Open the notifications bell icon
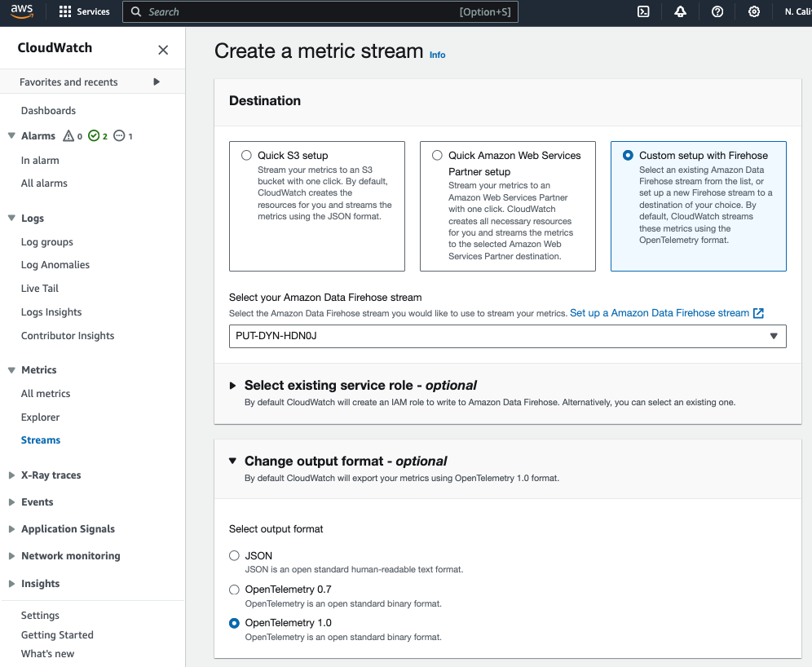This screenshot has width=812, height=667. 681,12
